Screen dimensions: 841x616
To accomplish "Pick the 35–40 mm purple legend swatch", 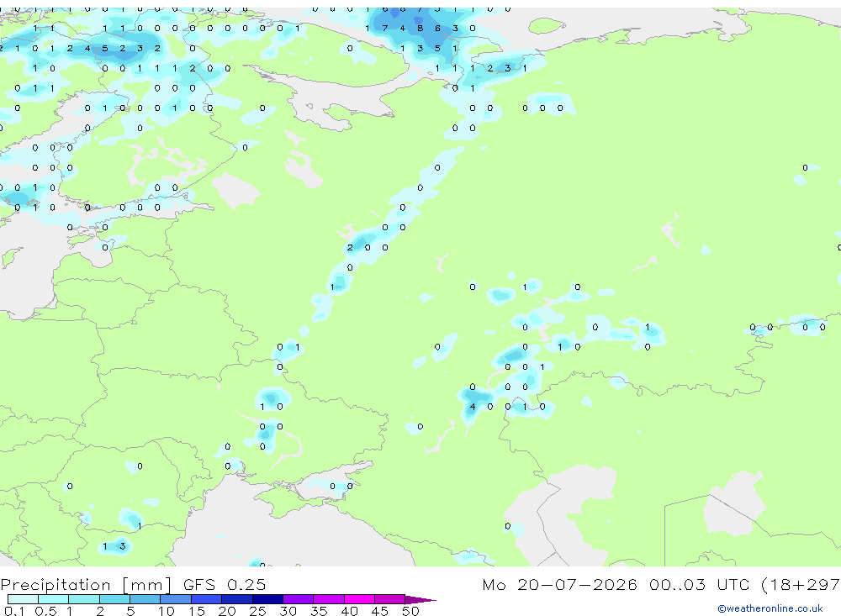I will (x=329, y=599).
